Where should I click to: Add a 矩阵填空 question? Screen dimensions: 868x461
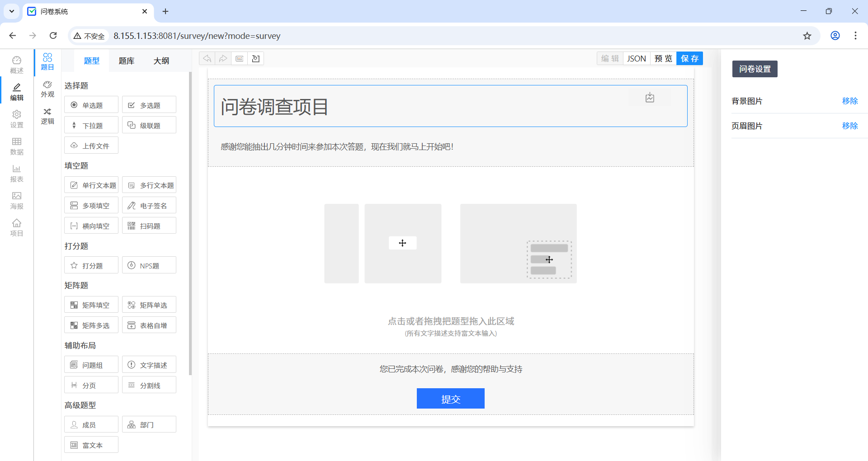click(x=91, y=305)
